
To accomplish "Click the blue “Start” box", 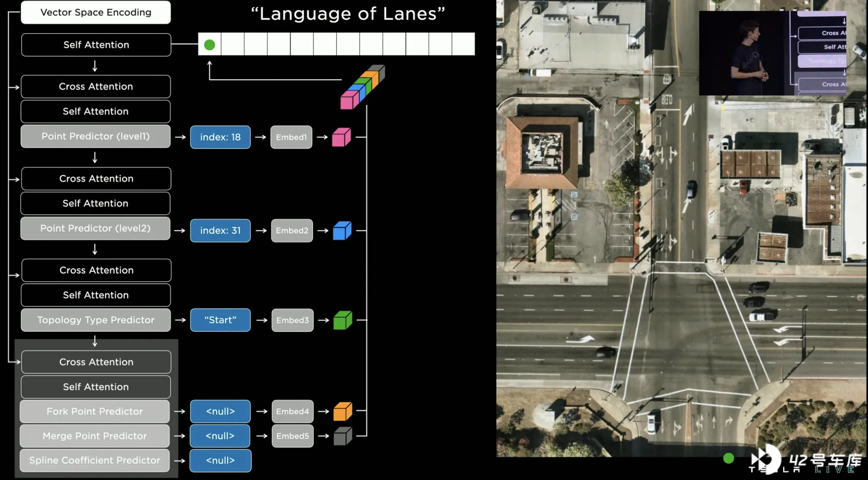I will click(x=220, y=320).
